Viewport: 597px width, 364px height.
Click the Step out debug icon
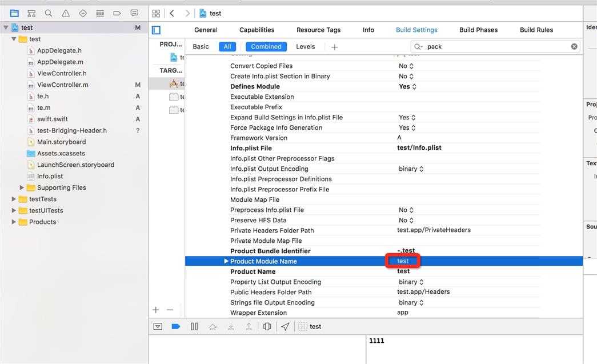(x=249, y=326)
